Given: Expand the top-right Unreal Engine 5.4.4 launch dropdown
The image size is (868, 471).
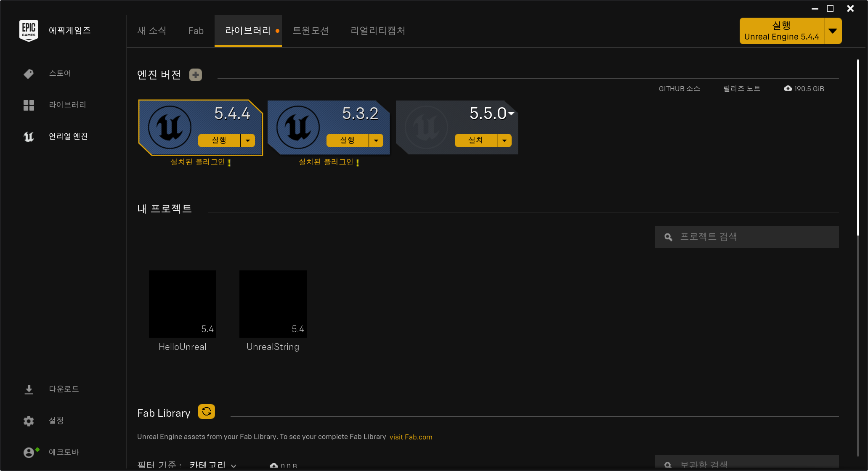Looking at the screenshot, I should point(832,31).
